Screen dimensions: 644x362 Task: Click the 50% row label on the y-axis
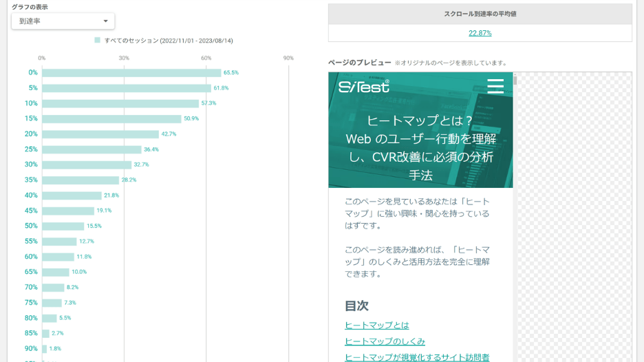(31, 226)
